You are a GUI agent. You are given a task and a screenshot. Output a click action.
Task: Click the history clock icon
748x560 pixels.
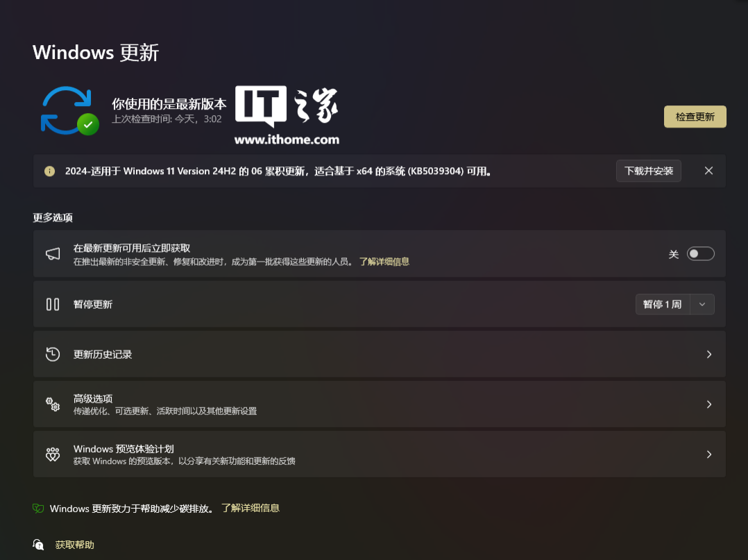pyautogui.click(x=53, y=354)
